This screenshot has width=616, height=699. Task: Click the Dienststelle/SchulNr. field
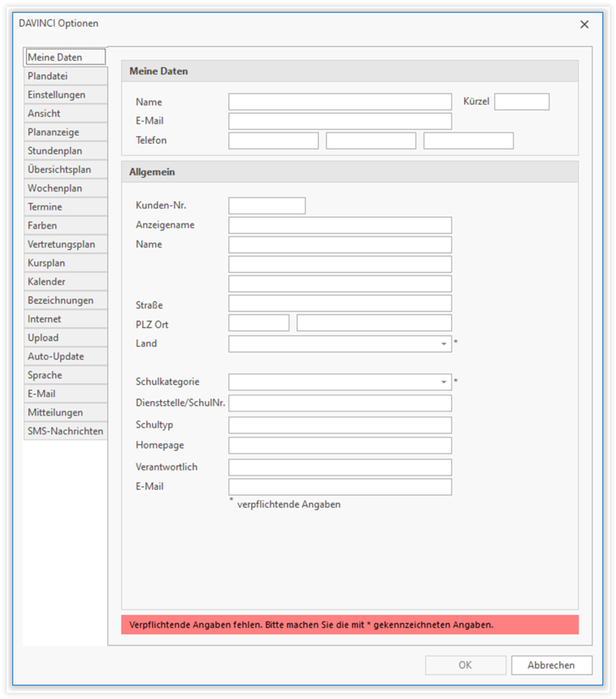(x=340, y=404)
